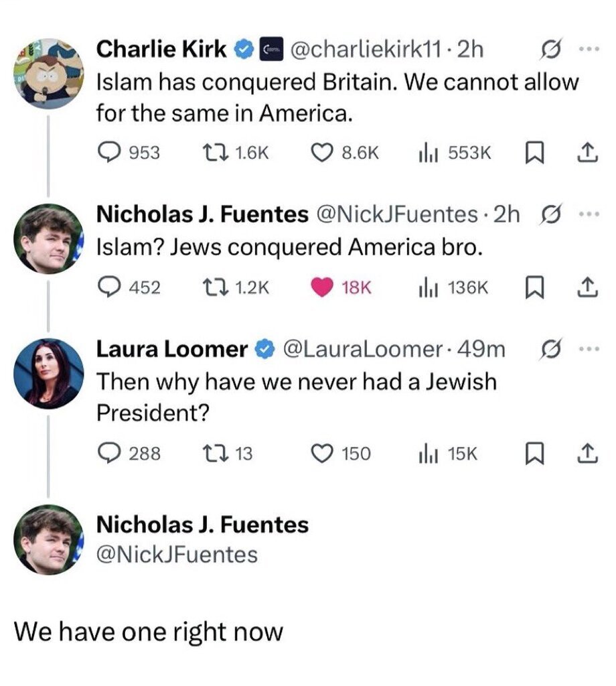Viewport: 616px width, 686px height.
Task: Bookmark Laura Loomer's tweet
Action: pos(532,454)
